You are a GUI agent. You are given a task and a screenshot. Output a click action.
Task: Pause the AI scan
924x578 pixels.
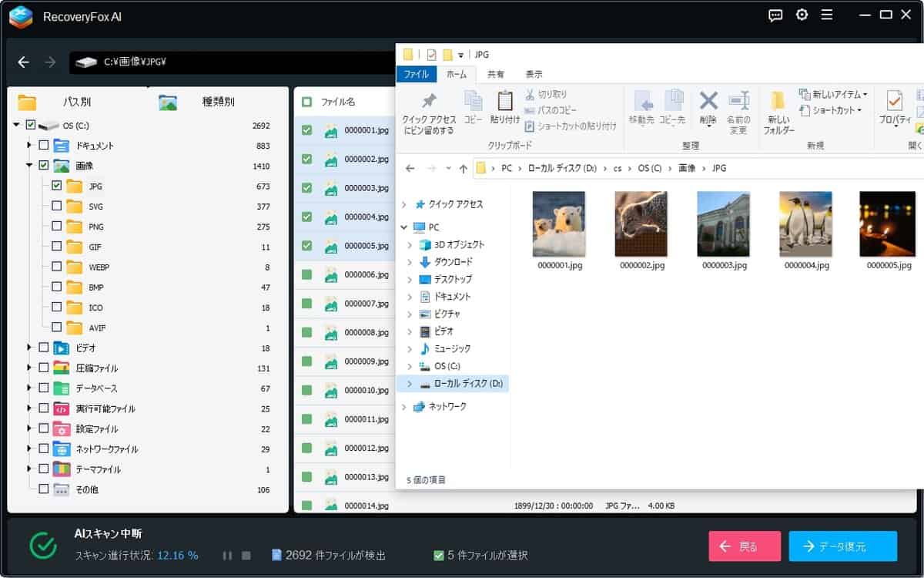[x=227, y=556]
